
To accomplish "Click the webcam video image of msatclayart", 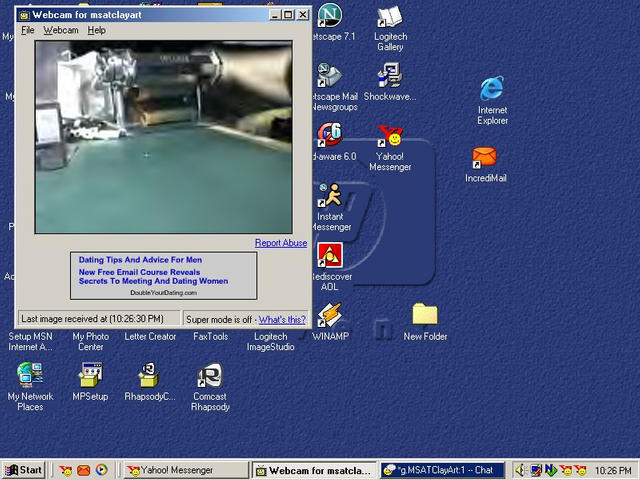I will 164,137.
